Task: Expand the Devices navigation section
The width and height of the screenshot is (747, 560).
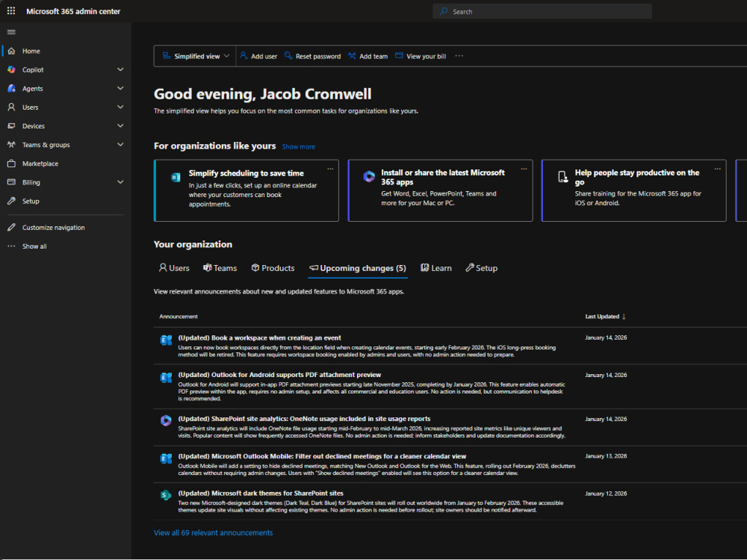Action: click(120, 125)
